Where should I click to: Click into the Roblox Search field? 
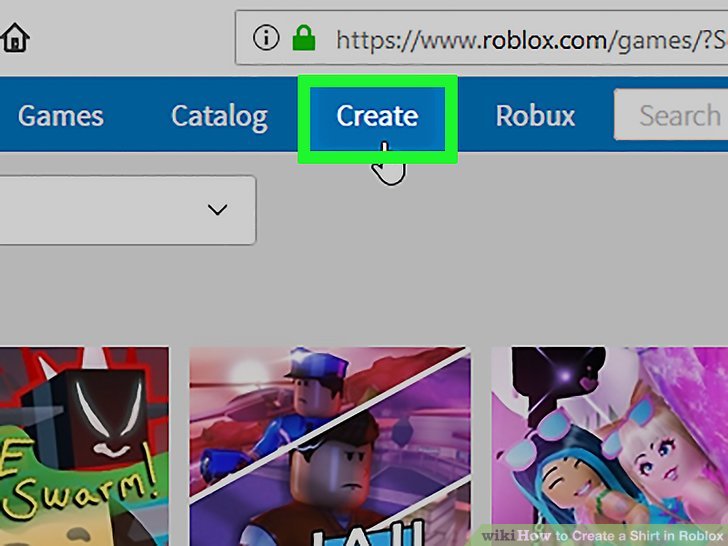click(671, 115)
